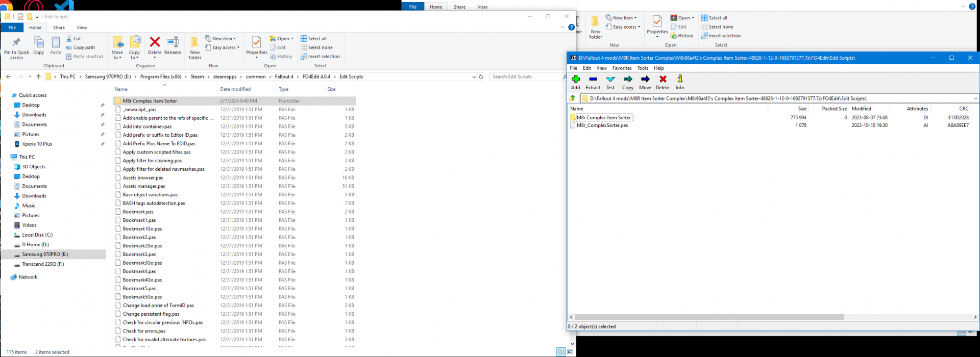Click the red Delete icon in Explorer ribbon

point(155,43)
